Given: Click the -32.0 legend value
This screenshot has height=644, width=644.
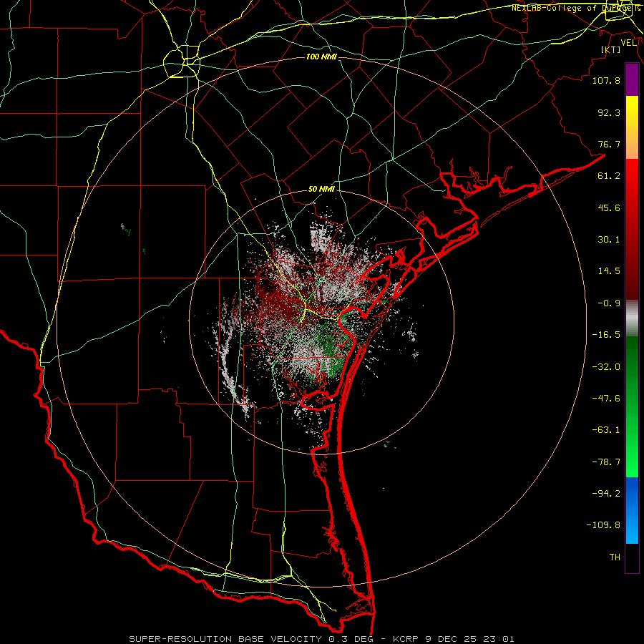Looking at the screenshot, I should click(x=606, y=367).
